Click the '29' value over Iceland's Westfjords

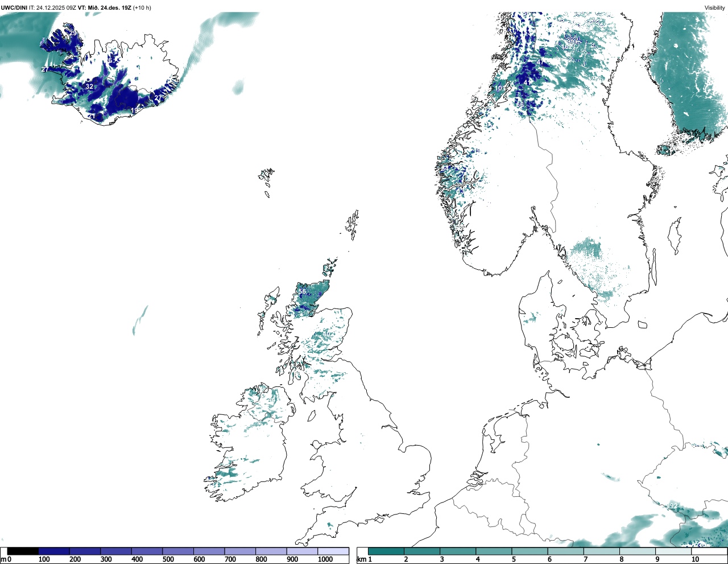pos(73,33)
